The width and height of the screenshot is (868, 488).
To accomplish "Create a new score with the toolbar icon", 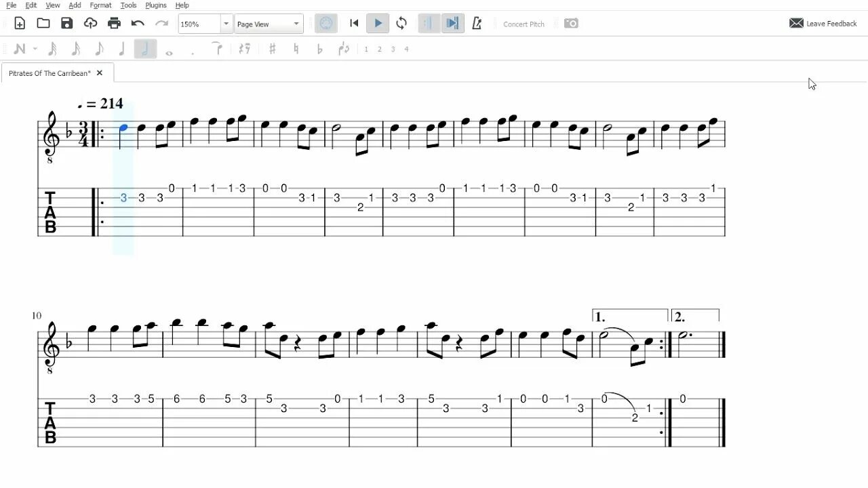I will [x=20, y=24].
